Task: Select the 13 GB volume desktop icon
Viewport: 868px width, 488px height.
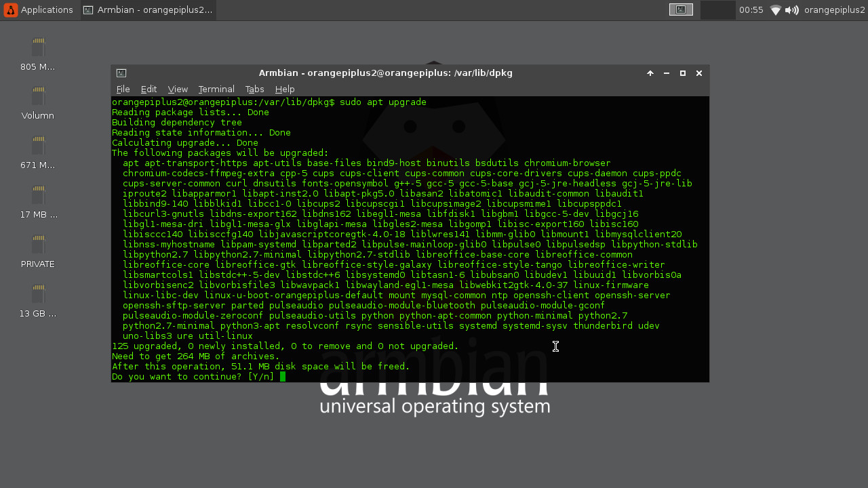Action: (38, 302)
